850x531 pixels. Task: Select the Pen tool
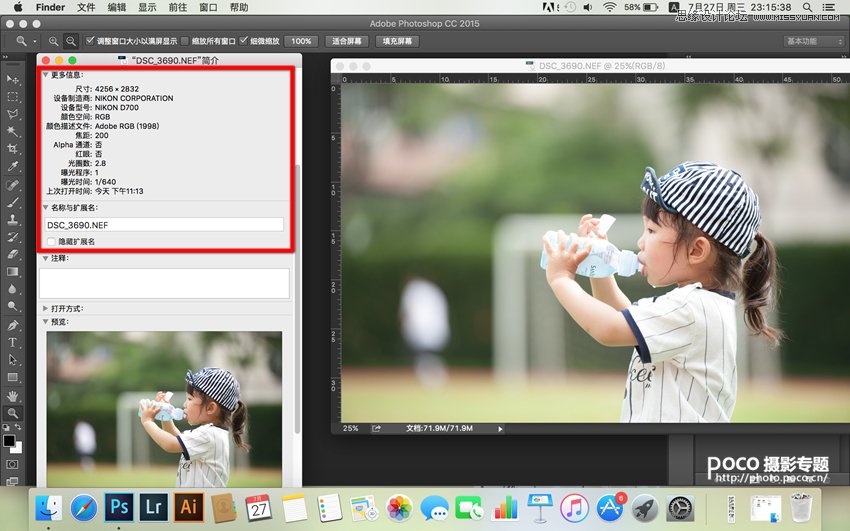coord(12,325)
